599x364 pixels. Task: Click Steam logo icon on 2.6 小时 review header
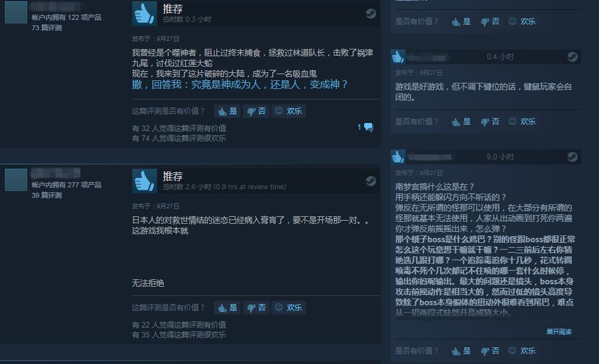pos(370,181)
